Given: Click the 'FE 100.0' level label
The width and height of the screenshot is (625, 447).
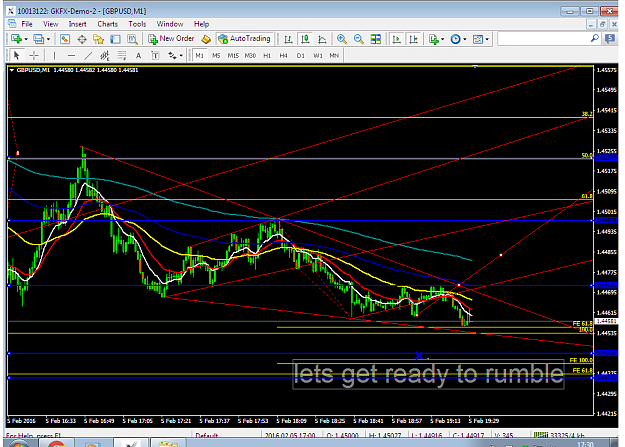Looking at the screenshot, I should pos(581,360).
